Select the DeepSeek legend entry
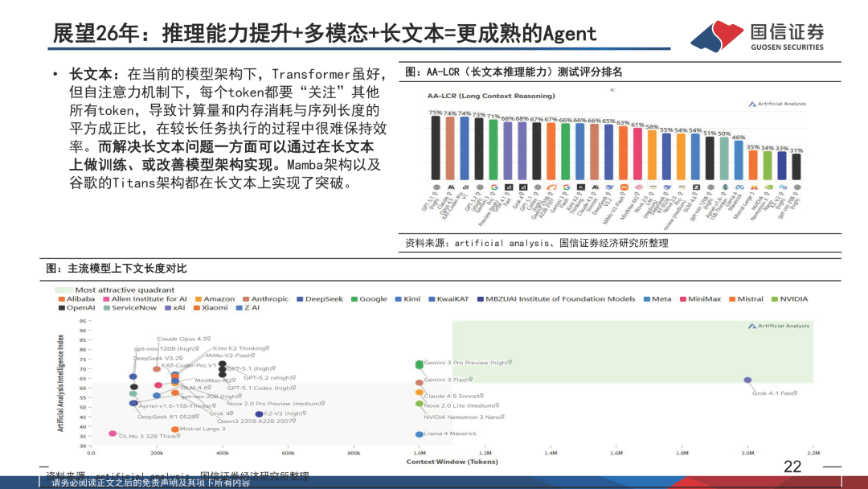Image resolution: width=868 pixels, height=489 pixels. 320,299
